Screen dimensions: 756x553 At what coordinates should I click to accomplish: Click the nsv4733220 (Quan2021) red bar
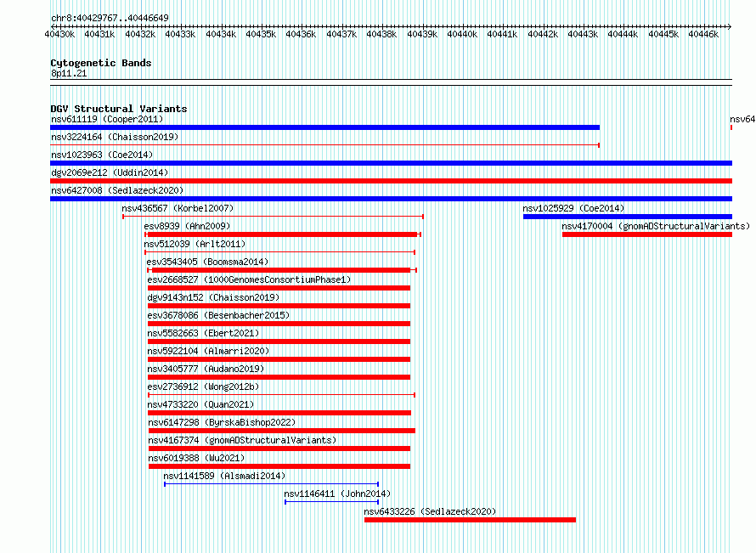(279, 413)
